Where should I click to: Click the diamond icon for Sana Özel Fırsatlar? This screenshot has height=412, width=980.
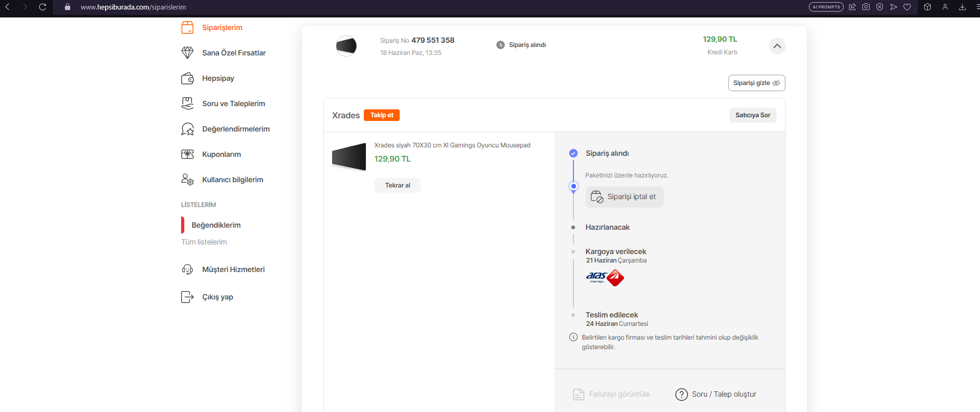click(x=187, y=53)
